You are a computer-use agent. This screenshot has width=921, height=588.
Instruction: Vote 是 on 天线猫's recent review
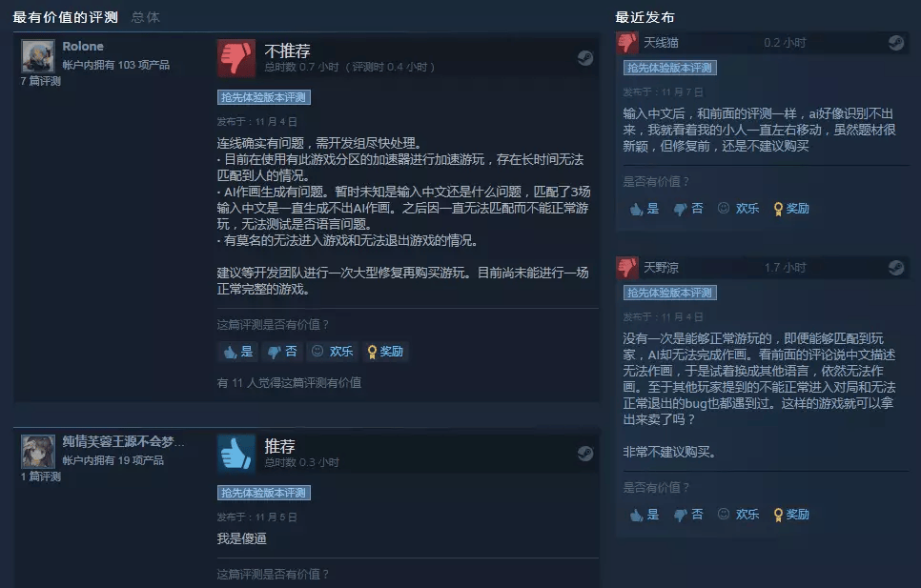[645, 209]
